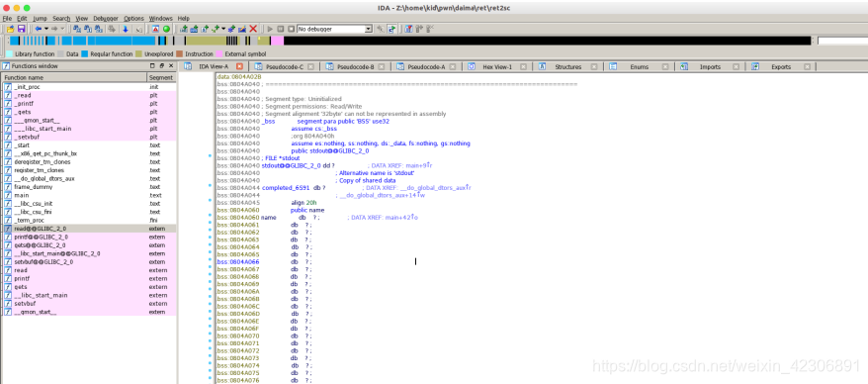
Task: Switch to the Hex View-1 tab
Action: pyautogui.click(x=497, y=66)
